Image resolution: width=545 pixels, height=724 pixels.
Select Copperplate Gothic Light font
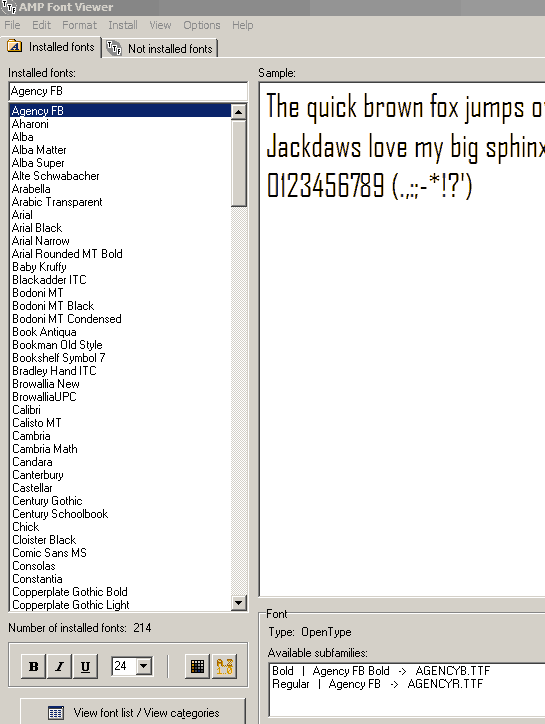coord(120,604)
